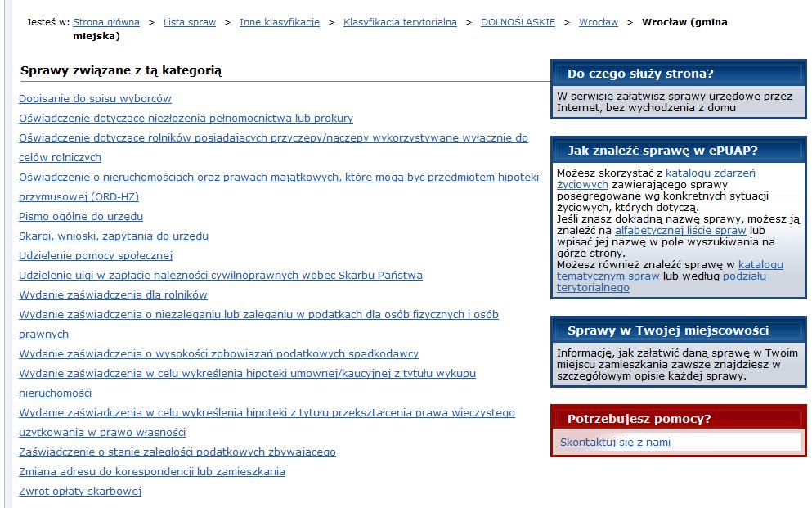Screen dimensions: 812x508
Task: Go to Strona główna breadcrumb
Action: coord(106,22)
